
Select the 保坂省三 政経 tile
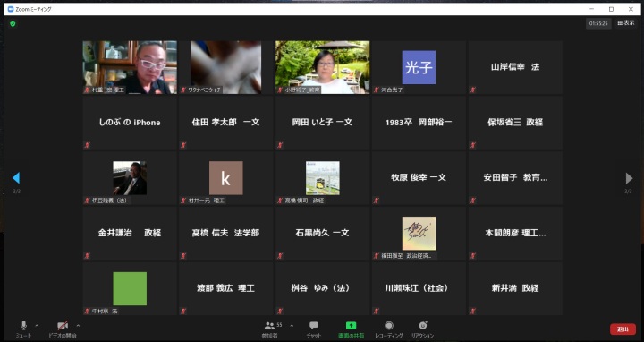pos(515,123)
